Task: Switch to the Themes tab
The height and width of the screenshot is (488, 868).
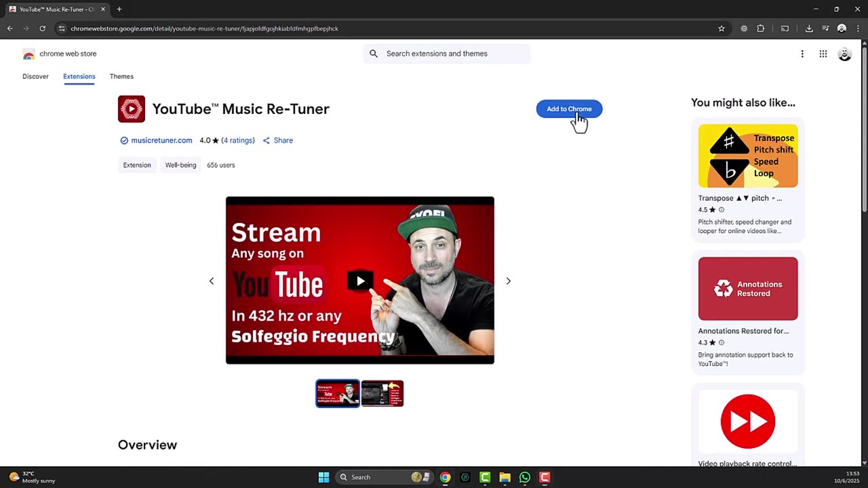Action: point(121,77)
